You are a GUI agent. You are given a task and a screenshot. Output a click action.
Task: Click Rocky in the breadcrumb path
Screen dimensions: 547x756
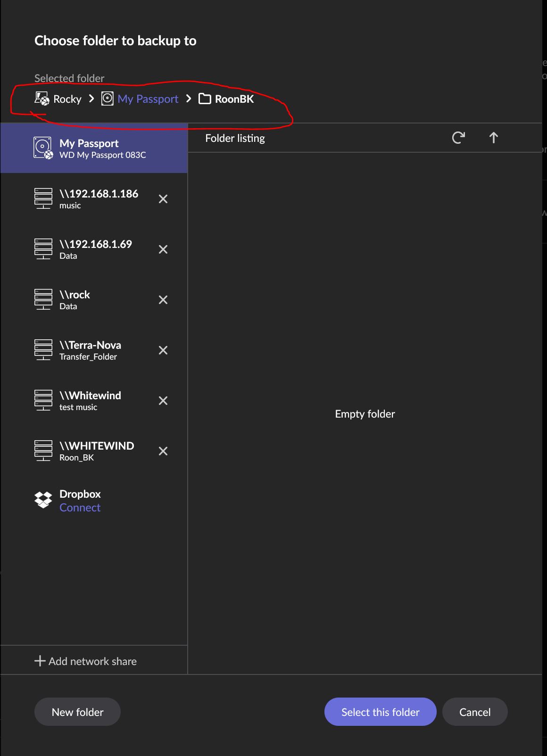(67, 99)
